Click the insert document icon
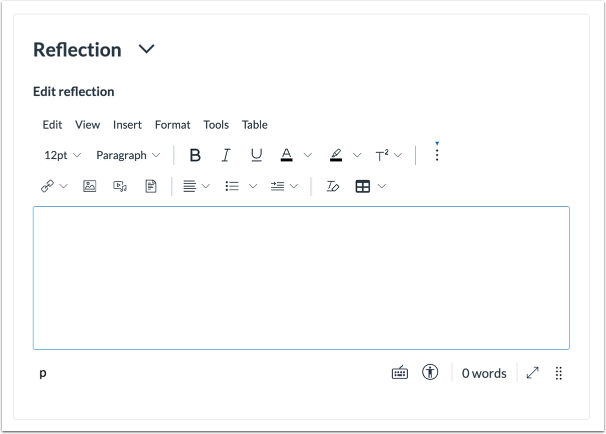The height and width of the screenshot is (434, 606). pyautogui.click(x=151, y=186)
